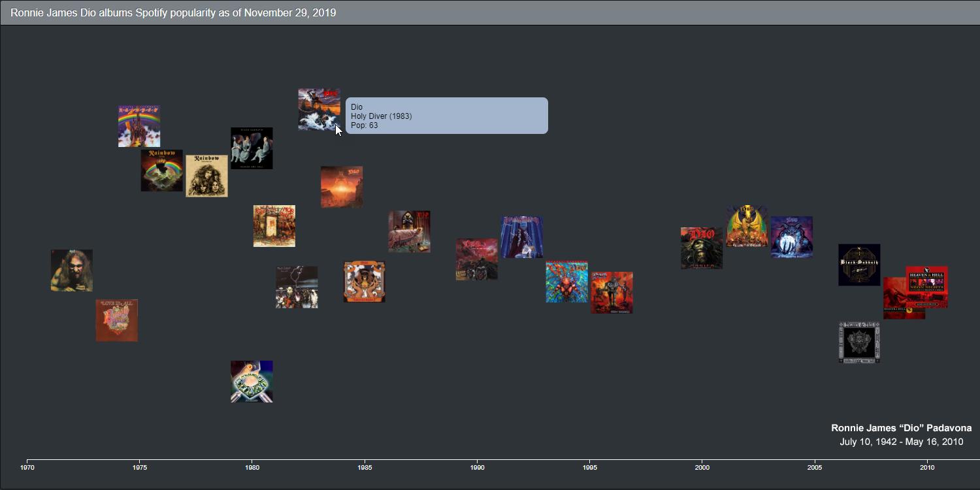Click "Pop: 63" in the tooltip
980x490 pixels.
364,125
